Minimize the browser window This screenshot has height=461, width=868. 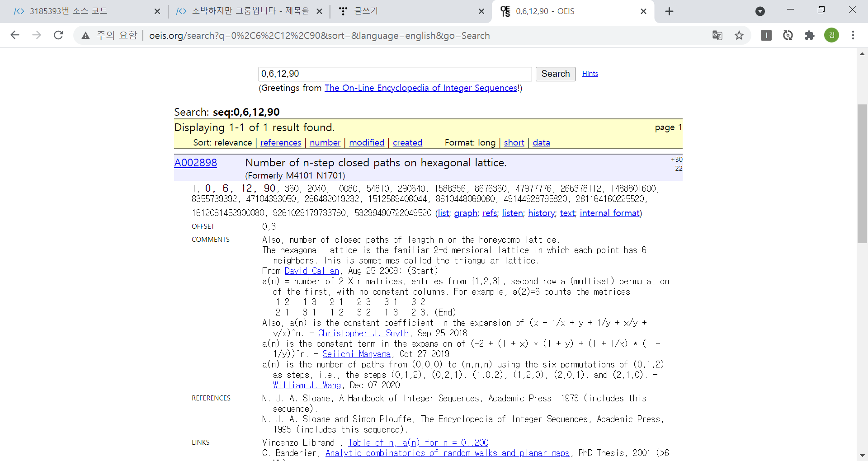pos(790,9)
